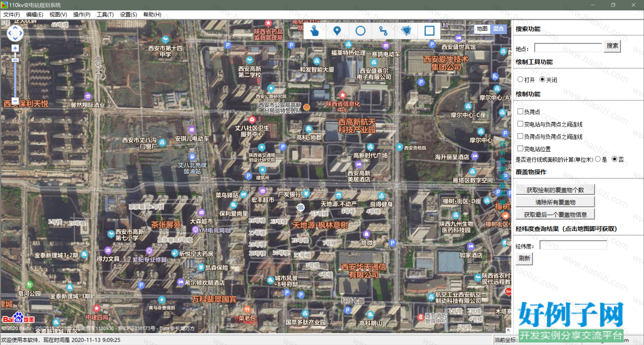
Task: Click the 皂河公园 green marker
Action: tap(29, 285)
